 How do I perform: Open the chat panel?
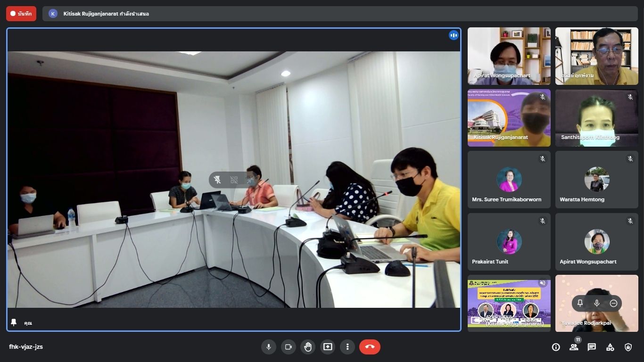[x=592, y=347]
